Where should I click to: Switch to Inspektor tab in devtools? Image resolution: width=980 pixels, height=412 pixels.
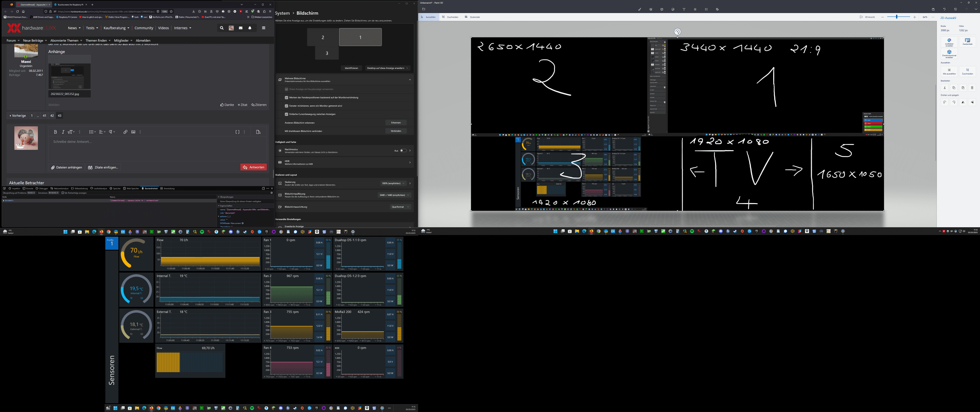tap(14, 188)
